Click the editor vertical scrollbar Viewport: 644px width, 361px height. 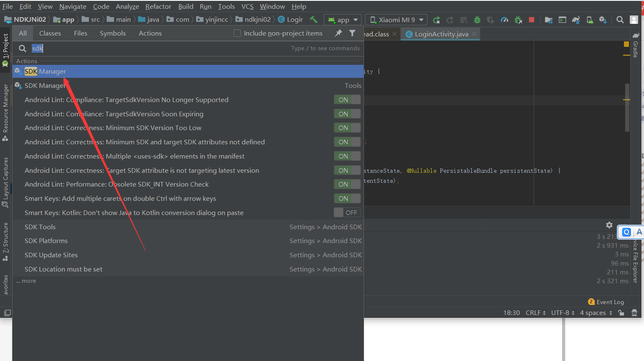pyautogui.click(x=627, y=108)
